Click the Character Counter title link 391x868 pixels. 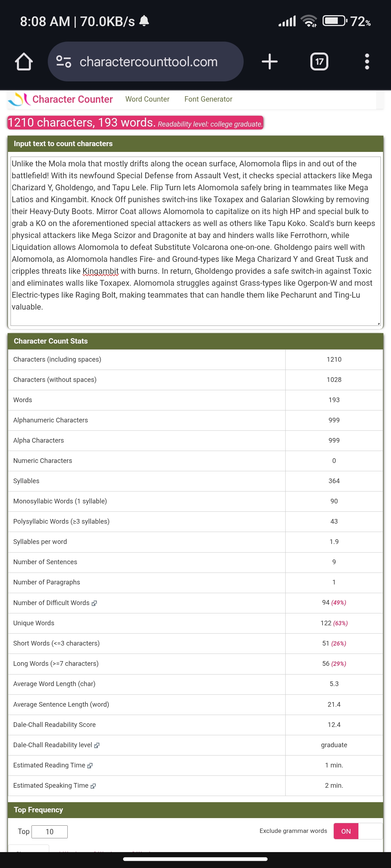pos(72,99)
